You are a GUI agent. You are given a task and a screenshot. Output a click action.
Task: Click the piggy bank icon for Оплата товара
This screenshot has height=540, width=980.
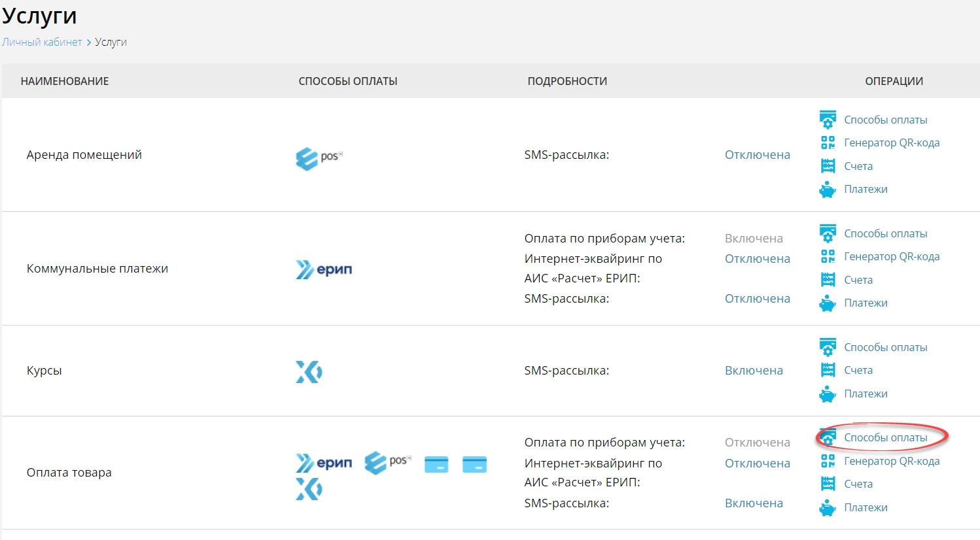828,508
